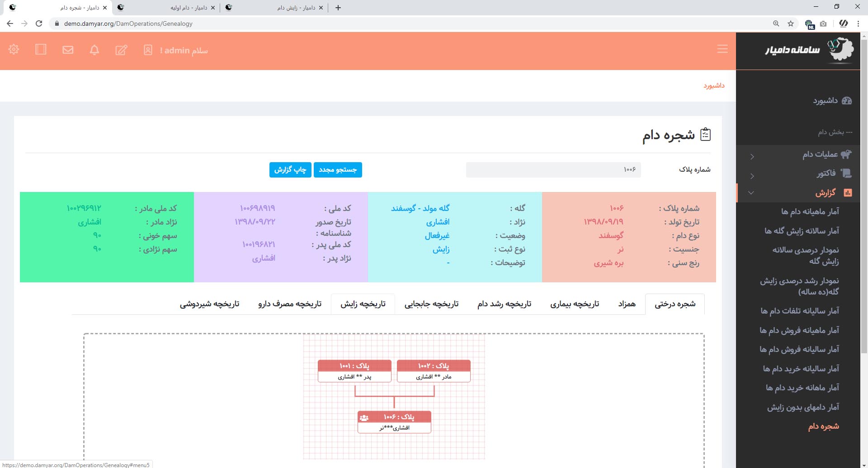Click the edit note pencil icon
The height and width of the screenshot is (468, 868).
121,50
